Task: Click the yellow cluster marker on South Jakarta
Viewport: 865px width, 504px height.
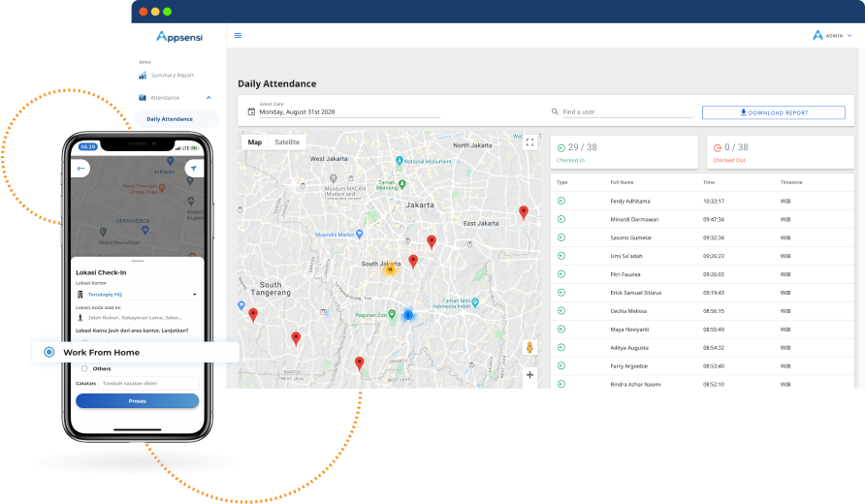Action: tap(390, 269)
